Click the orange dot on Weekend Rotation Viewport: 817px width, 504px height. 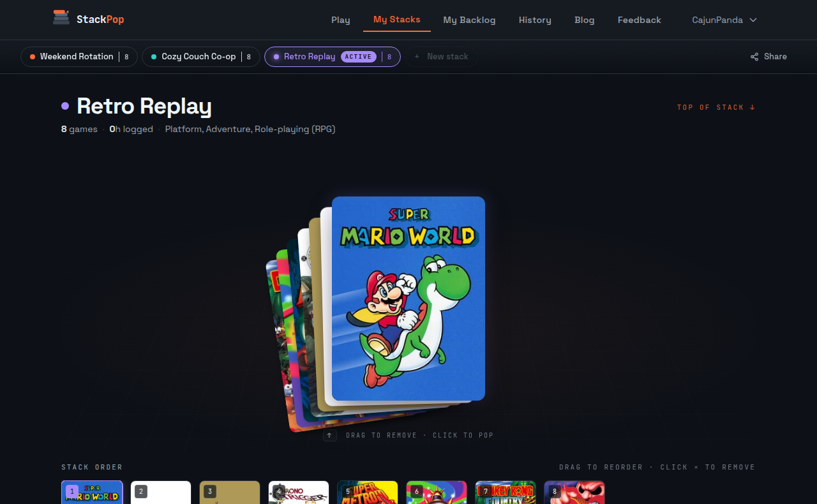point(33,57)
